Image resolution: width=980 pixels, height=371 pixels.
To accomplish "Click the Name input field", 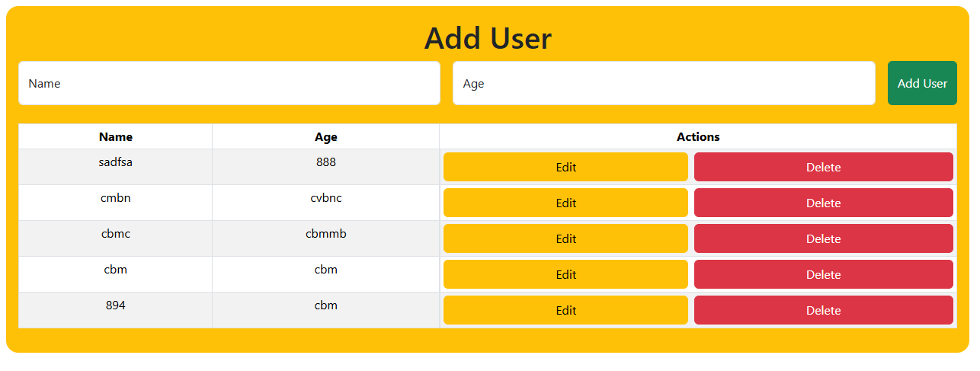I will pyautogui.click(x=229, y=83).
